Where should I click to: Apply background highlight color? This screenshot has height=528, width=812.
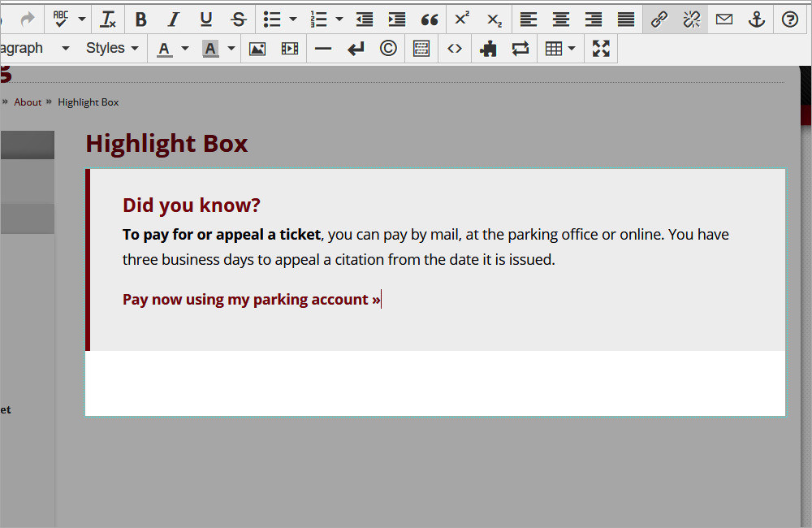coord(210,49)
